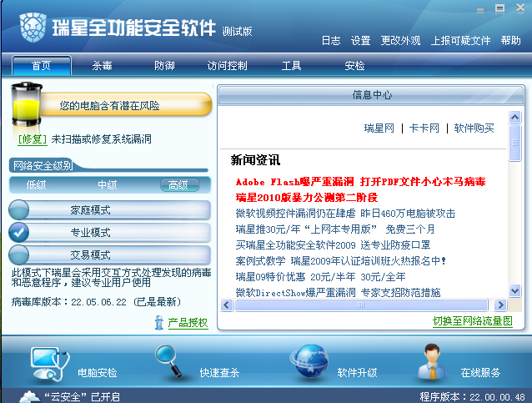Click the 新闻资讯 heading
This screenshot has width=532, height=403.
255,160
